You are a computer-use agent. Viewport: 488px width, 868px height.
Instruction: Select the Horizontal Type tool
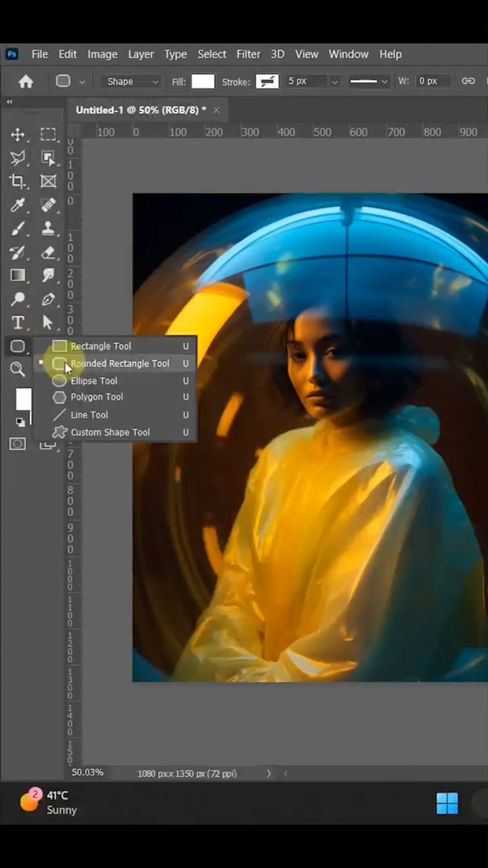point(18,323)
